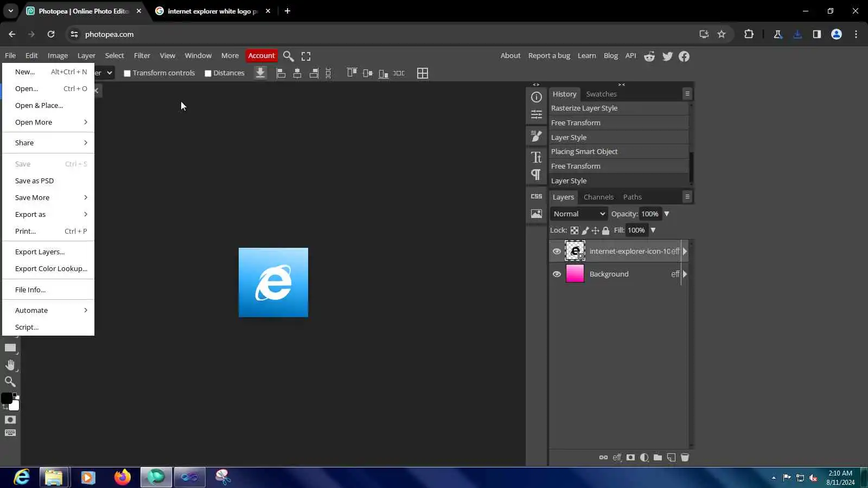Click the align top edges icon
This screenshot has height=488, width=868.
pyautogui.click(x=352, y=73)
